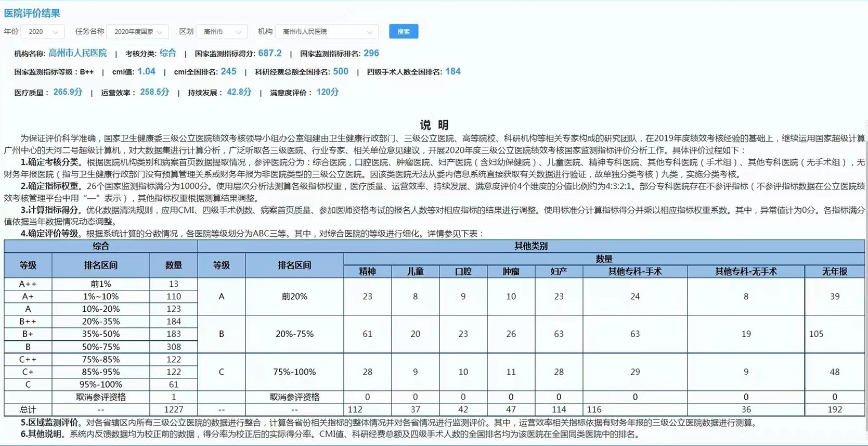The image size is (868, 446).
Task: Click the 满意度评价 score 120分
Action: [x=328, y=92]
